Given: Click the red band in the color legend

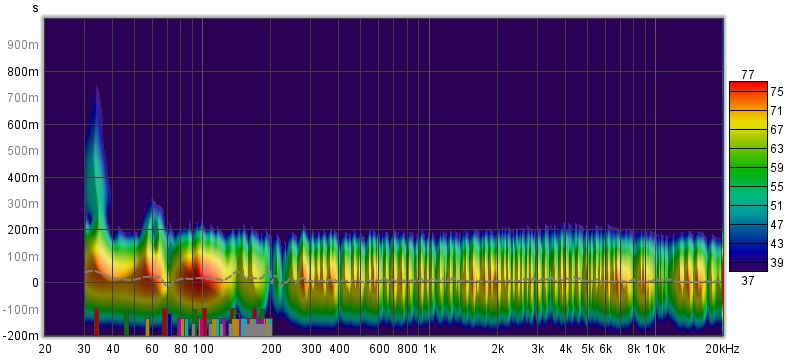Looking at the screenshot, I should (x=748, y=87).
